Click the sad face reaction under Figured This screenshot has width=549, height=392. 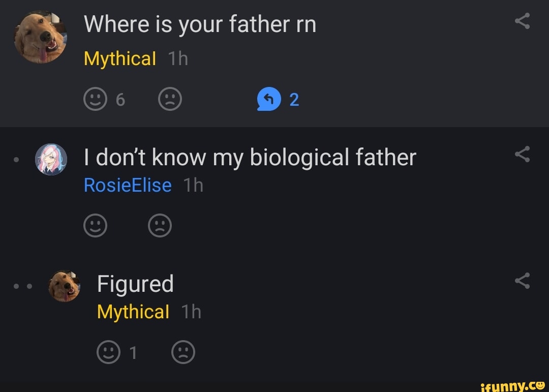[x=184, y=351]
